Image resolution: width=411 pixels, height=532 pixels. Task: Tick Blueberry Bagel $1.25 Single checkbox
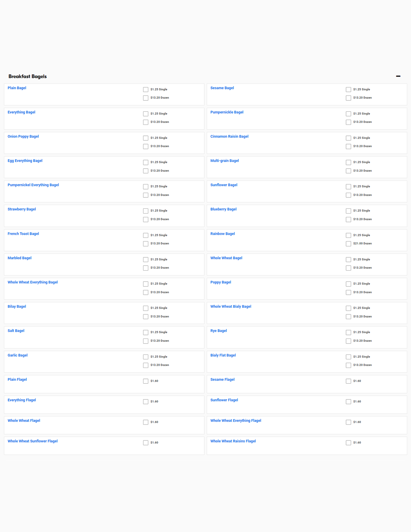(348, 211)
